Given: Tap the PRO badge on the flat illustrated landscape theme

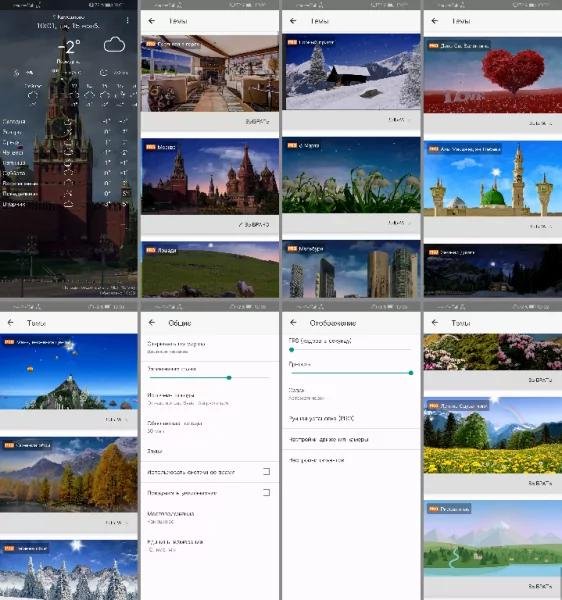Looking at the screenshot, I should click(433, 509).
